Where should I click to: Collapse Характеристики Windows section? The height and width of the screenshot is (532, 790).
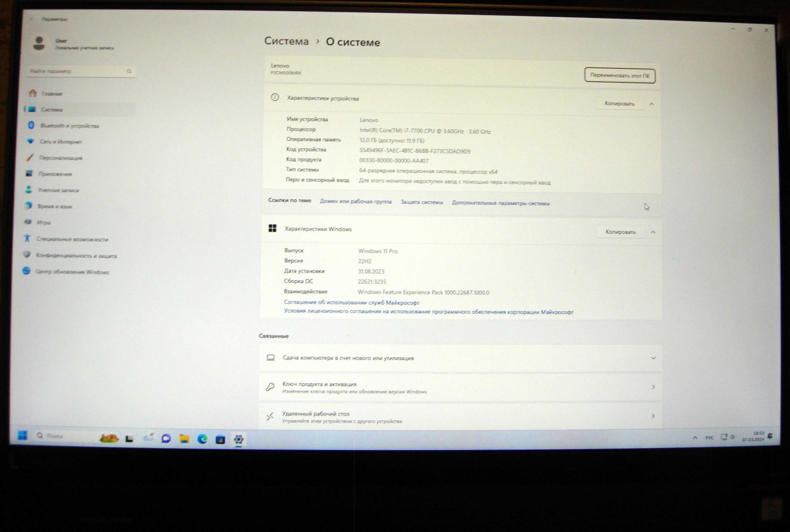(653, 232)
